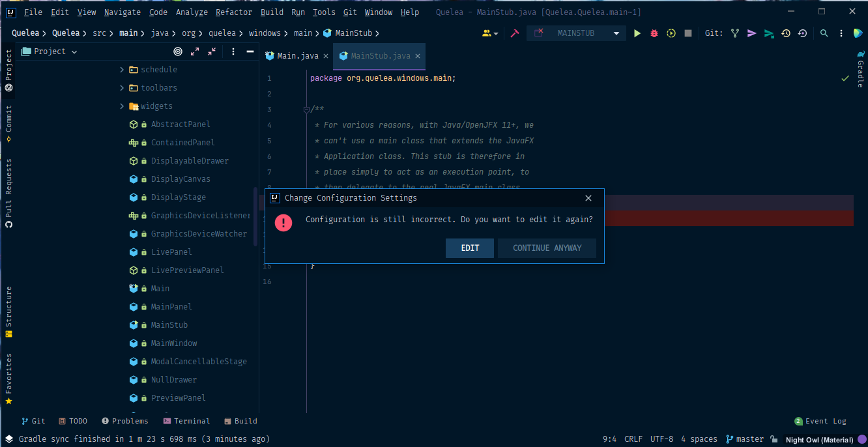Viewport: 868px width, 447px height.
Task: Click the gray Stop icon in the toolbar
Action: (687, 33)
